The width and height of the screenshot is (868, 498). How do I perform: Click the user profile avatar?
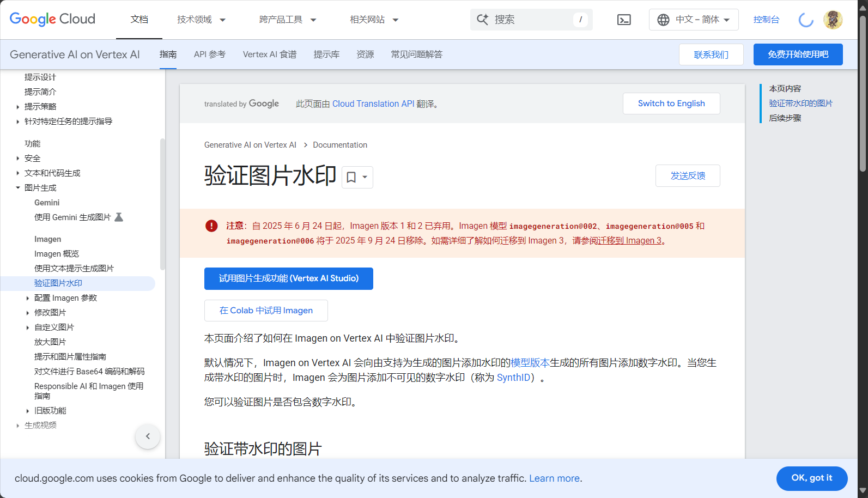(x=833, y=20)
